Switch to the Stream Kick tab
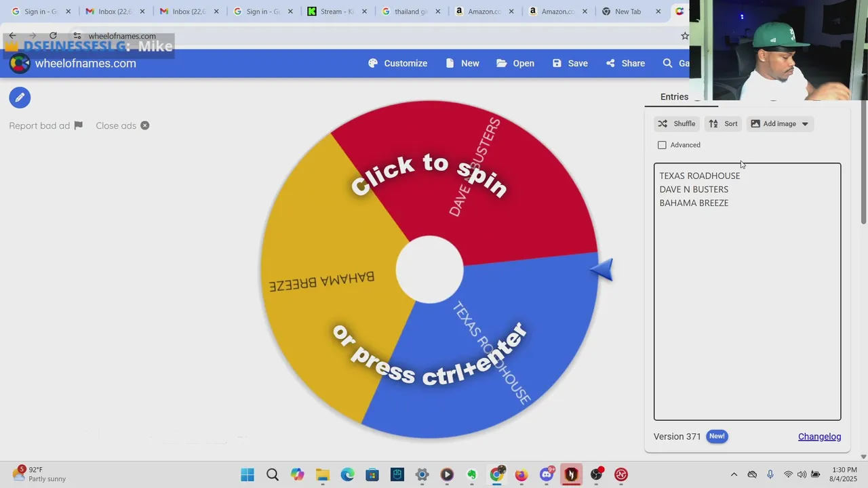The width and height of the screenshot is (868, 488). pyautogui.click(x=337, y=12)
